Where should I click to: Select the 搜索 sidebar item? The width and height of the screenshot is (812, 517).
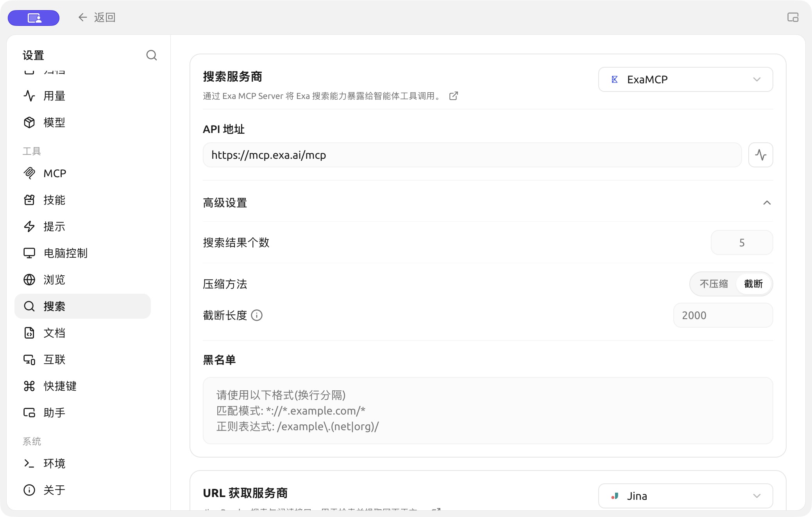tap(82, 306)
